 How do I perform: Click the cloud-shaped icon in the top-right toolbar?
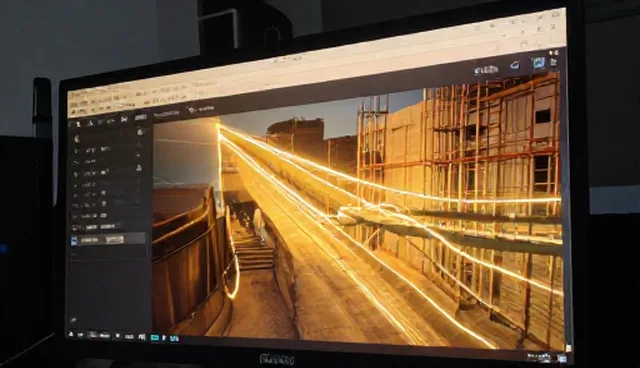click(515, 65)
